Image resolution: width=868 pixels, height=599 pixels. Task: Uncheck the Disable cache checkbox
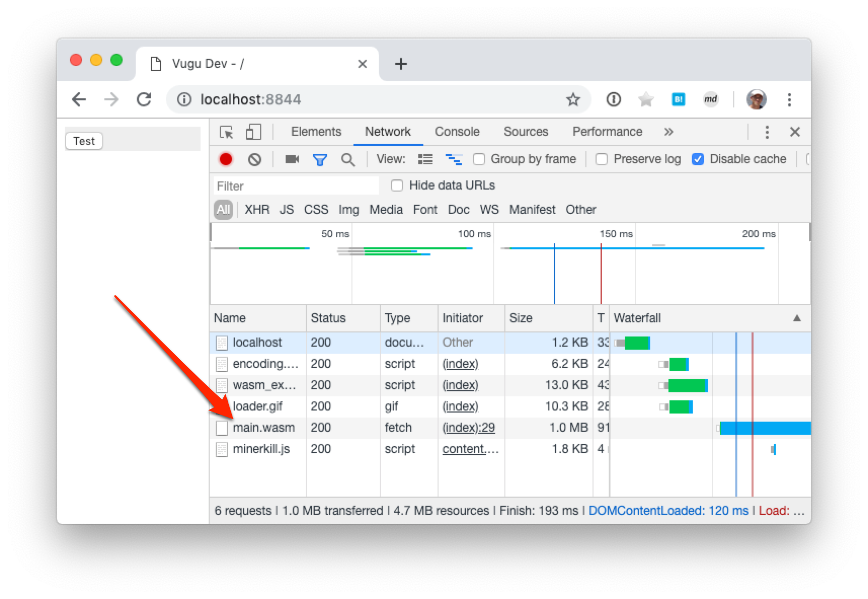pos(698,160)
